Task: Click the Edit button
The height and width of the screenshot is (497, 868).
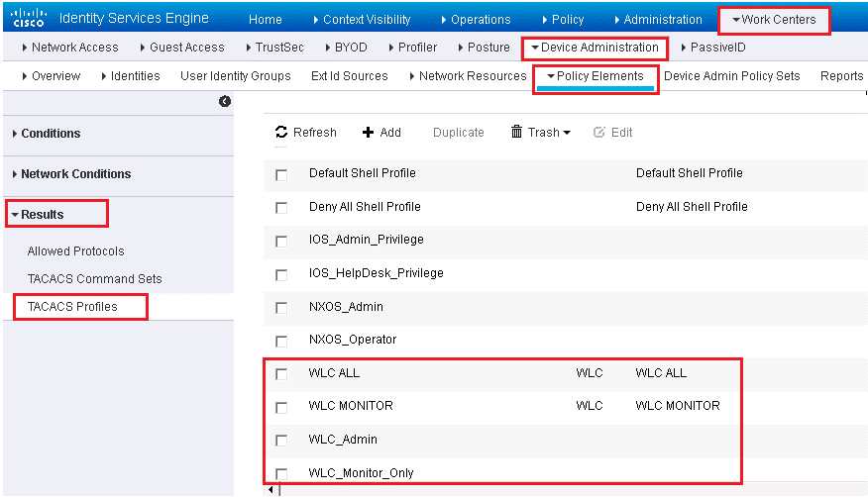Action: [612, 132]
